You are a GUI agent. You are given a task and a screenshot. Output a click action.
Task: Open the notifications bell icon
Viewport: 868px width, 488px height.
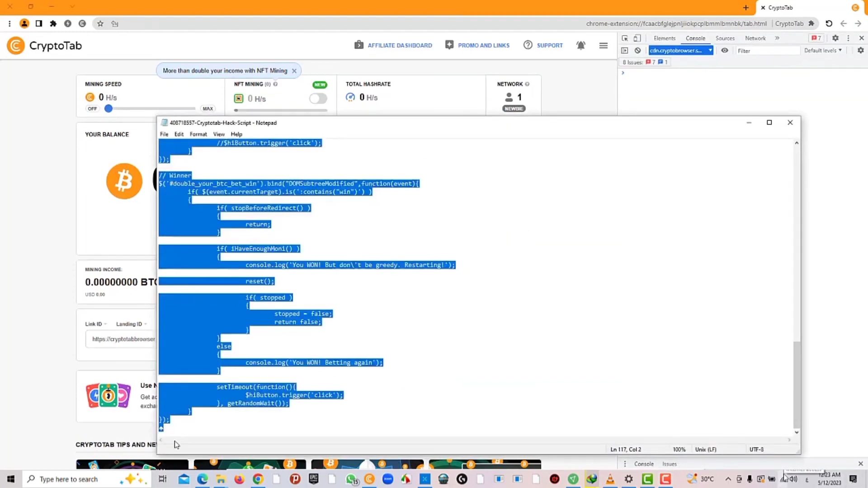click(581, 45)
